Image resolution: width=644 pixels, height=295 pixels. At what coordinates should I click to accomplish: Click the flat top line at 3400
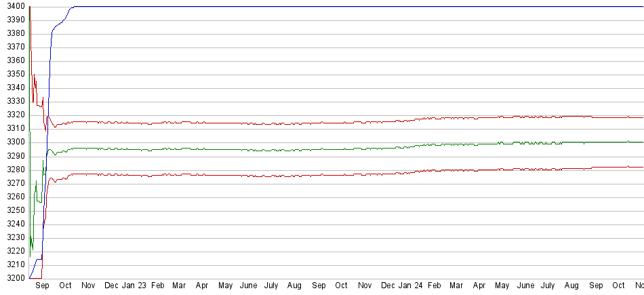(x=339, y=6)
